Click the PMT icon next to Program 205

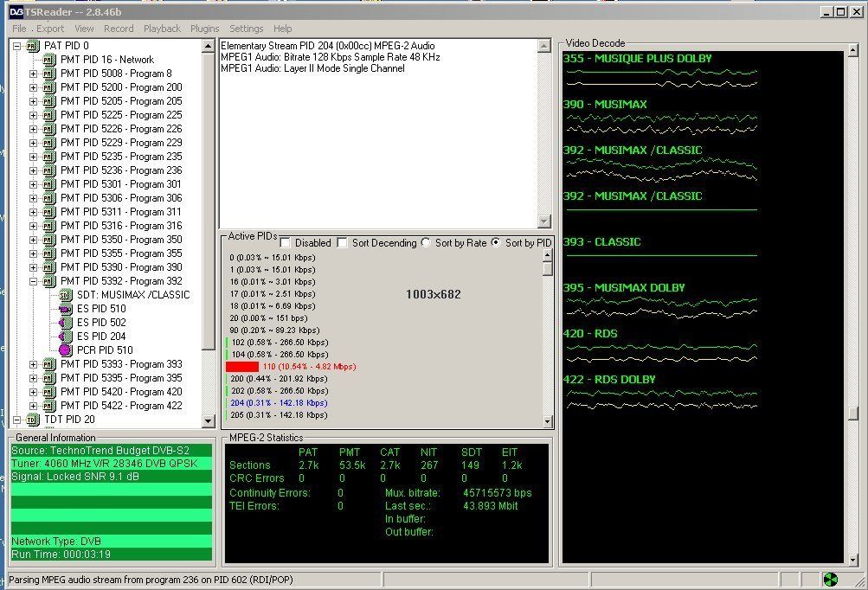point(49,101)
